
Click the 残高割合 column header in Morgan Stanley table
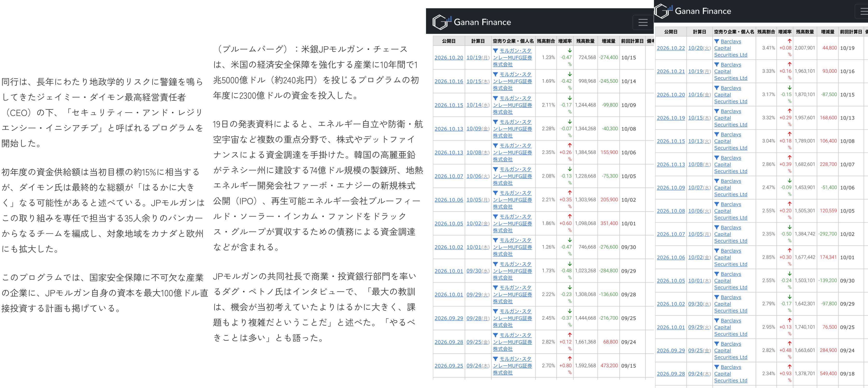click(x=546, y=41)
